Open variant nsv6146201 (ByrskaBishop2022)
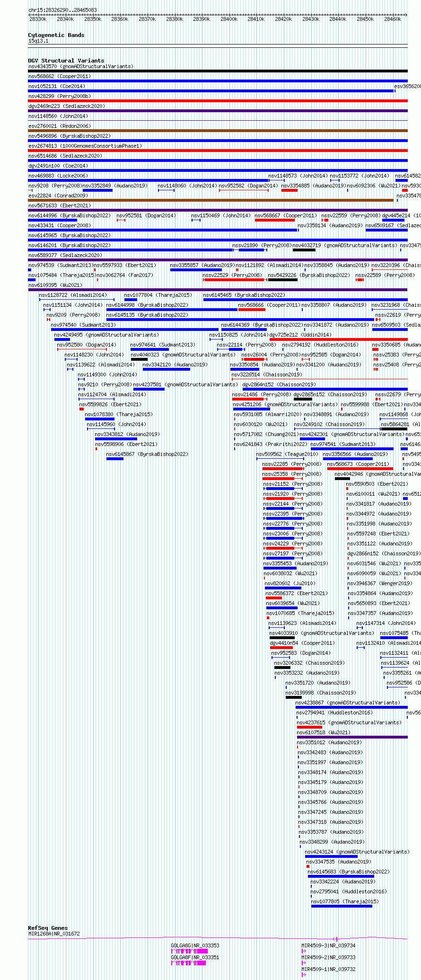 pos(70,245)
